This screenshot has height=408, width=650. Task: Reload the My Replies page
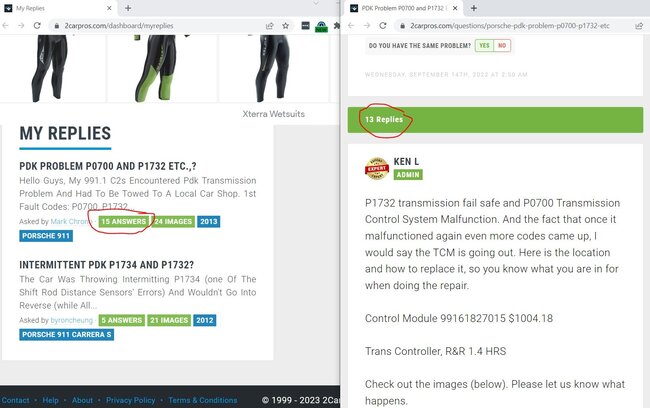pyautogui.click(x=37, y=26)
